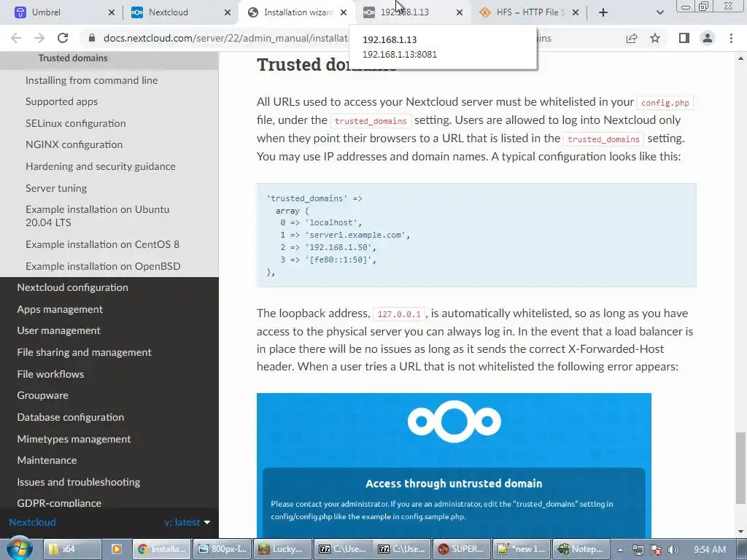
Task: Open Chrome Installa... taskbar button
Action: click(161, 549)
